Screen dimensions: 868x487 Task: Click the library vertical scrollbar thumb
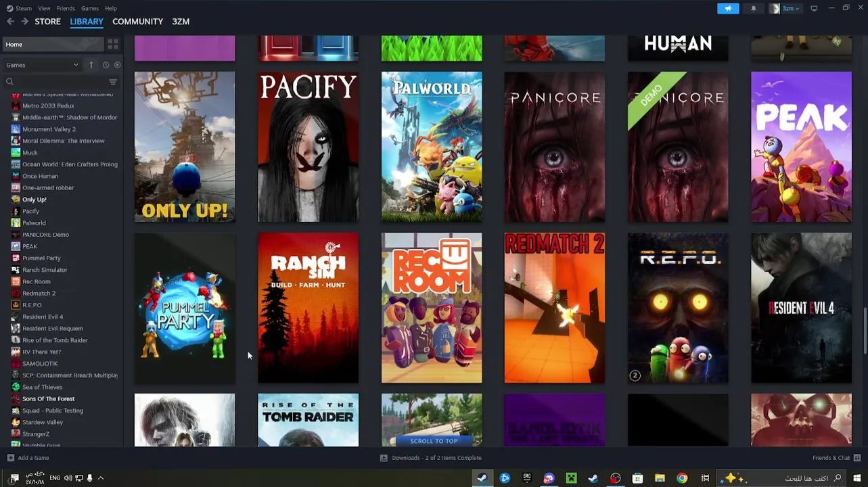pyautogui.click(x=865, y=330)
